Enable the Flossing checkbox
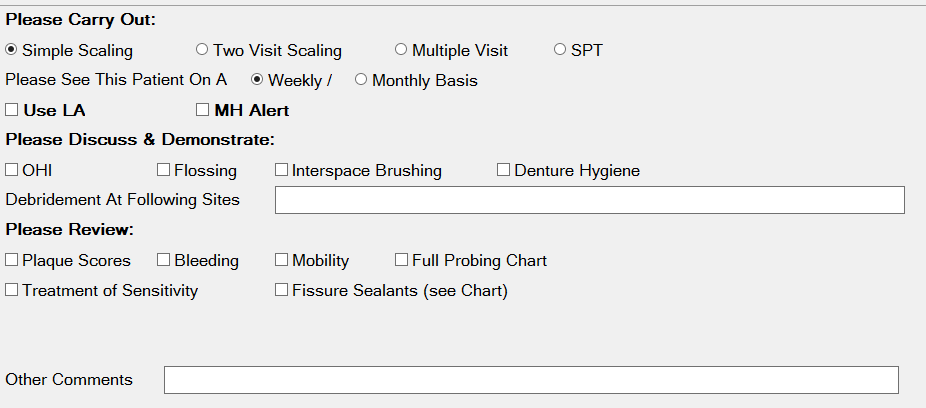 (x=164, y=170)
